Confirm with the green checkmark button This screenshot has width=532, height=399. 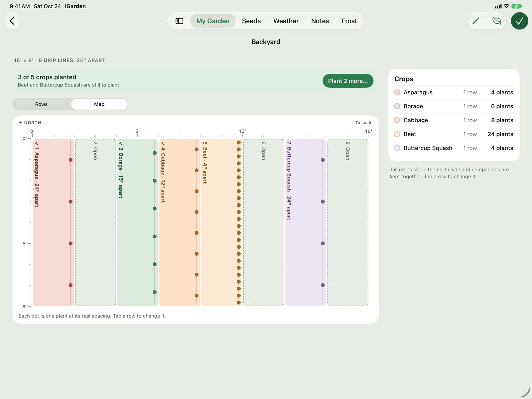(519, 21)
